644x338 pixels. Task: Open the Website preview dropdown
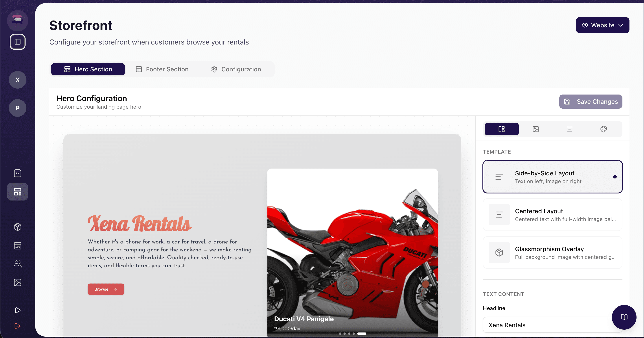coord(602,25)
